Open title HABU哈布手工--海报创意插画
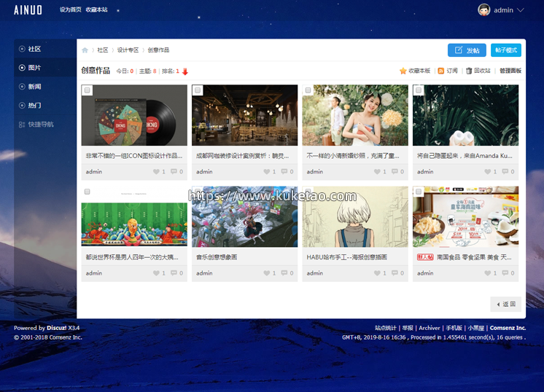 pos(347,257)
